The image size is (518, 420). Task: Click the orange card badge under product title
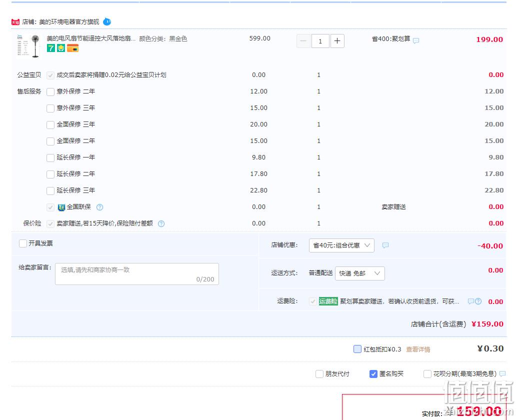click(x=72, y=48)
